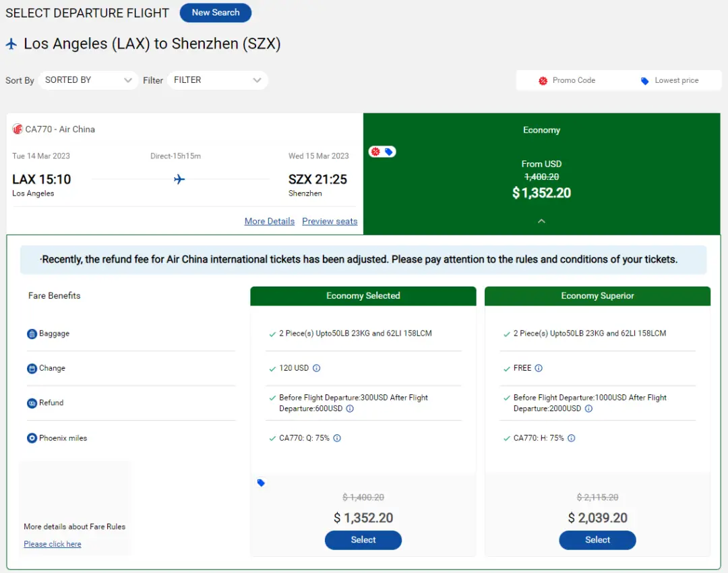The width and height of the screenshot is (728, 573).
Task: Click the Economy Selected baggage allowance text
Action: pyautogui.click(x=355, y=334)
